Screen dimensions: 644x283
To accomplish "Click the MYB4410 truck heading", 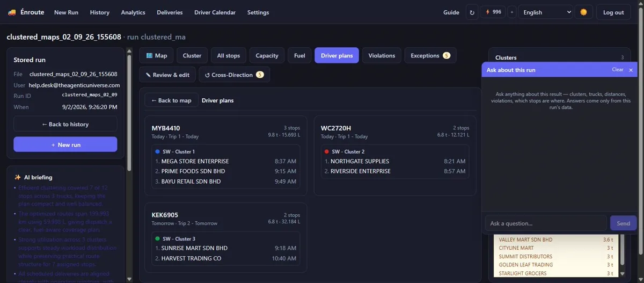I will tap(166, 128).
